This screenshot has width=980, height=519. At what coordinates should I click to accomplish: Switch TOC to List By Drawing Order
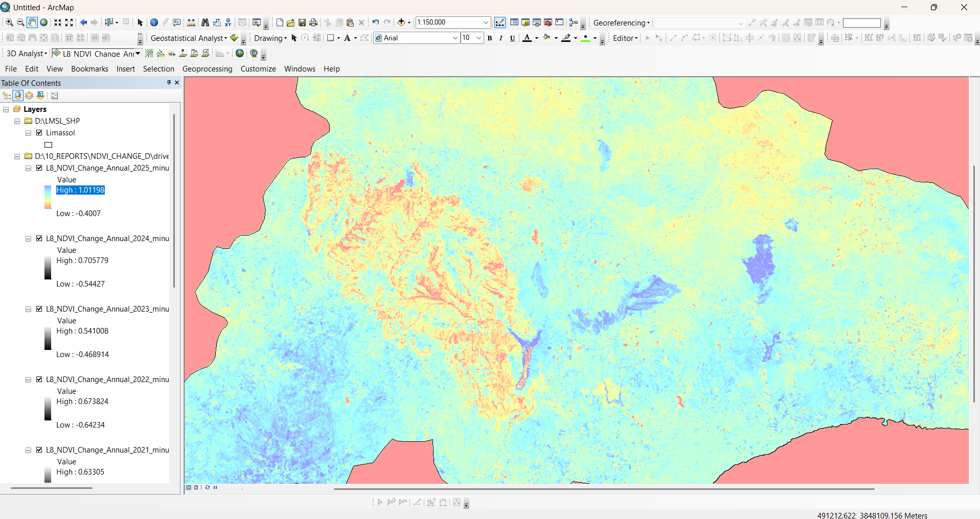point(7,96)
